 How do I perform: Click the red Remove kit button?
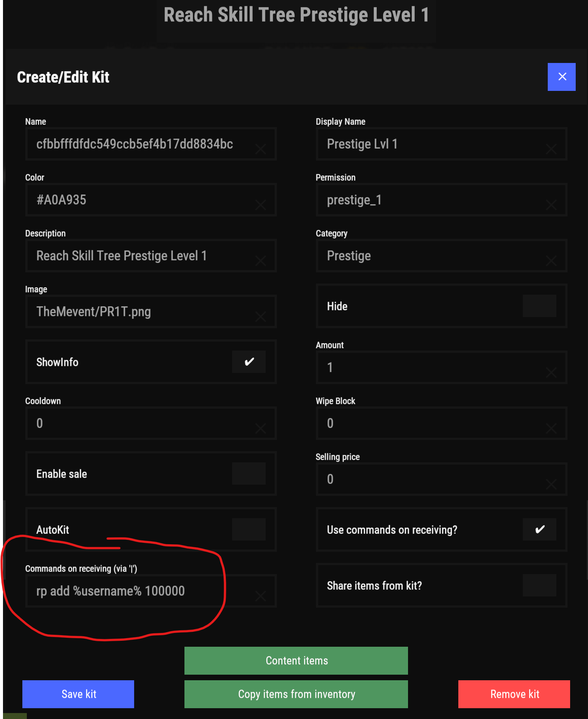pos(514,694)
